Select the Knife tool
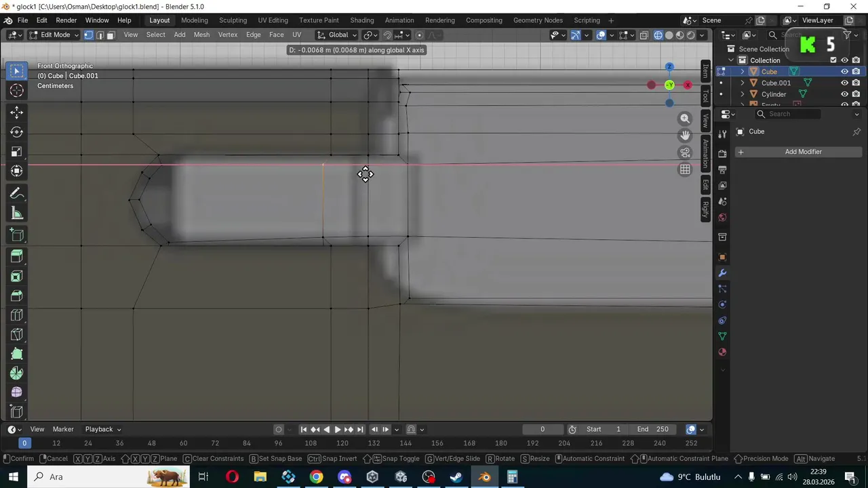The width and height of the screenshot is (868, 488). pyautogui.click(x=17, y=335)
